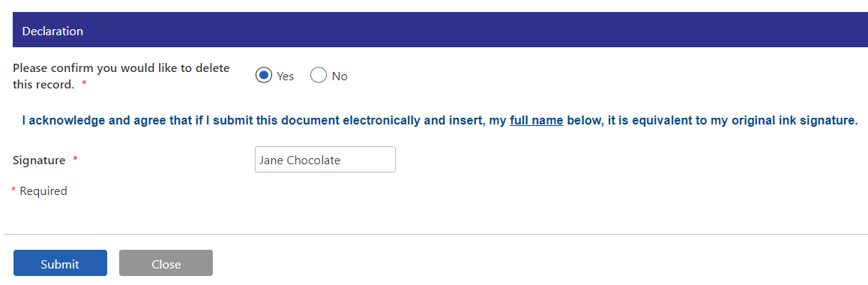Click the Yes option label text
Viewport: 868px width, 285px height.
[x=285, y=76]
